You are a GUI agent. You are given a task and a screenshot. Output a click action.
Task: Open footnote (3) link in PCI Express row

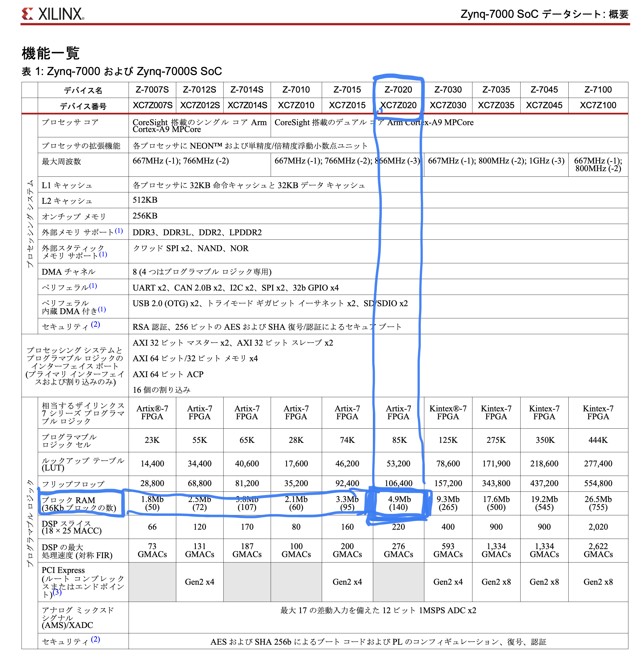pyautogui.click(x=57, y=592)
